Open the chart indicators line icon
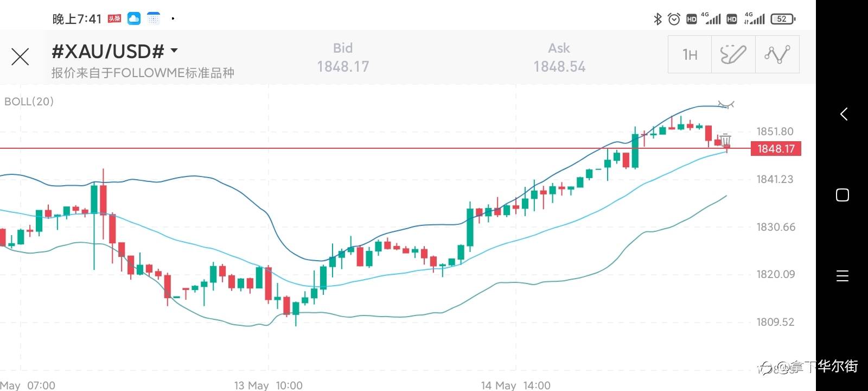 click(777, 54)
